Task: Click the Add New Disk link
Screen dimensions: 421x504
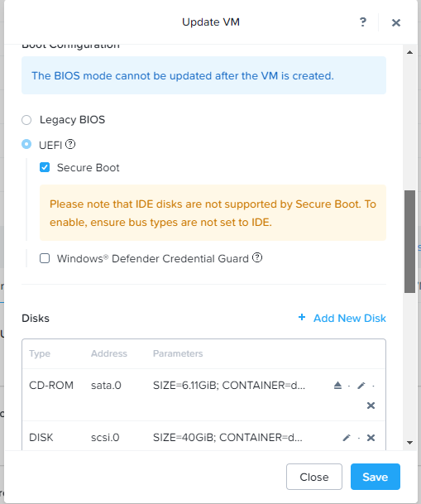Action: click(350, 319)
